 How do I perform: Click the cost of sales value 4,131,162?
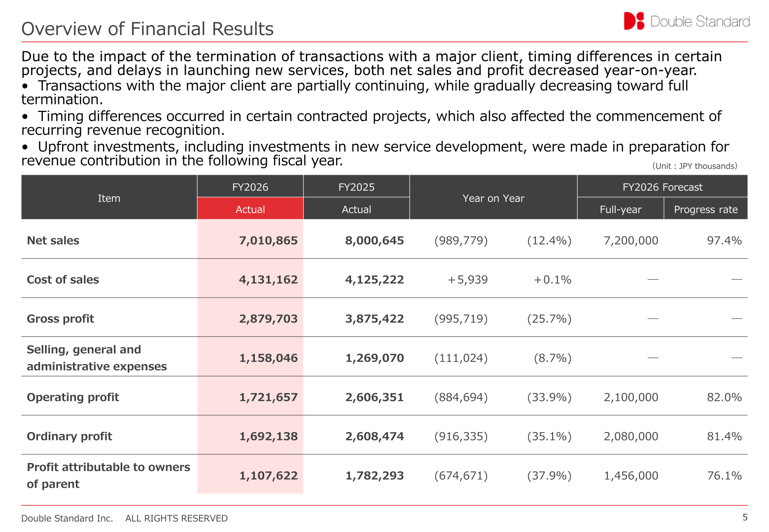[268, 280]
